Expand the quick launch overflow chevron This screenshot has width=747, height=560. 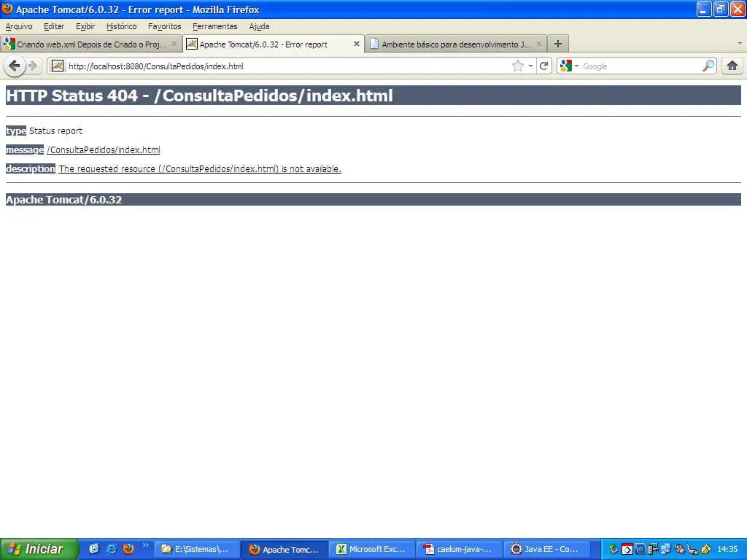pyautogui.click(x=145, y=545)
